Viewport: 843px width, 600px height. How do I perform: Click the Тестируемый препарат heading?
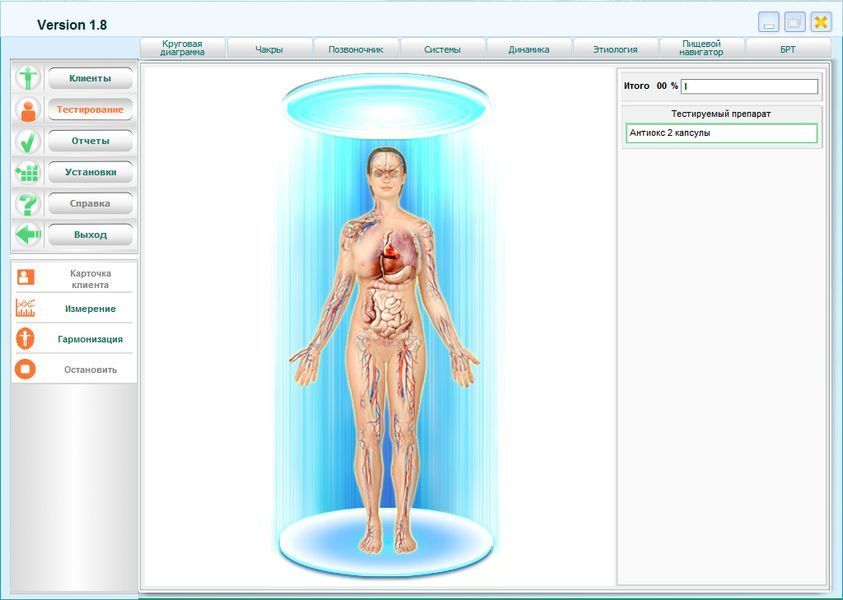(x=721, y=114)
